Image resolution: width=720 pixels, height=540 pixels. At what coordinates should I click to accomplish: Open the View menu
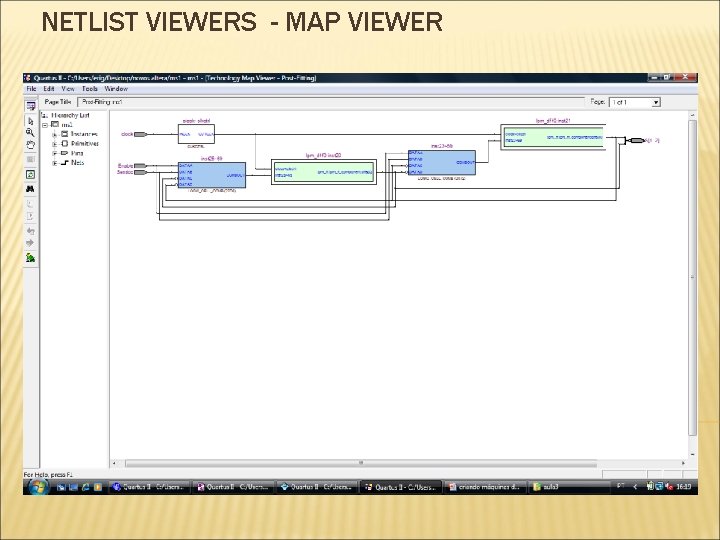click(x=68, y=89)
